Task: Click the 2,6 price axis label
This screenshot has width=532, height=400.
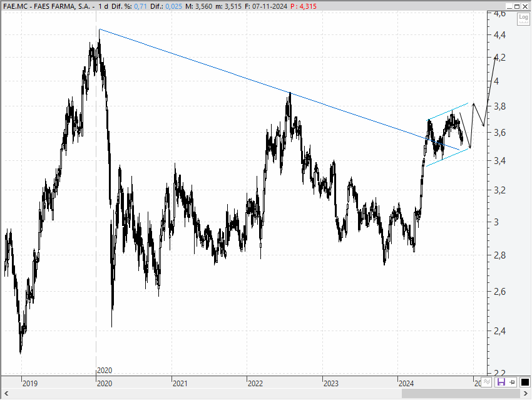Action: [x=499, y=292]
